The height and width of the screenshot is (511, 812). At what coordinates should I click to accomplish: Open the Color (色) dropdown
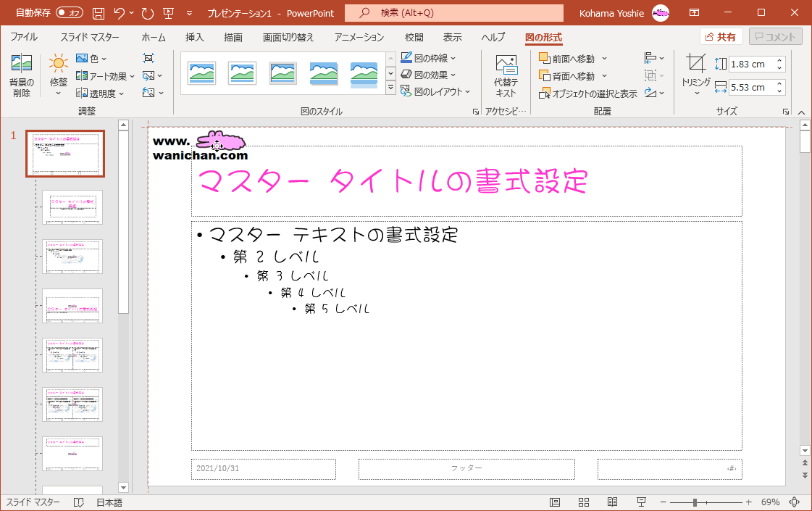(x=91, y=59)
